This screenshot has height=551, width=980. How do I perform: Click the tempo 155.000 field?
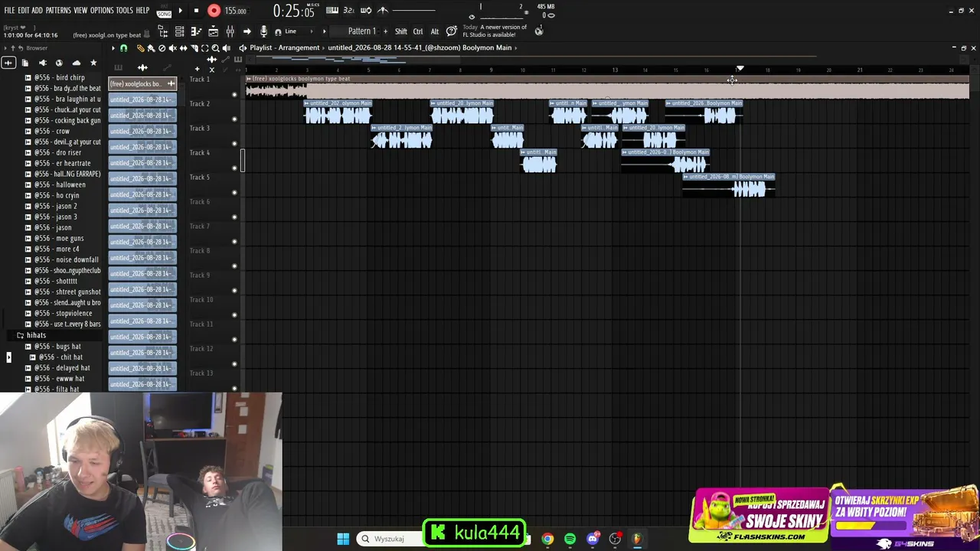point(235,11)
